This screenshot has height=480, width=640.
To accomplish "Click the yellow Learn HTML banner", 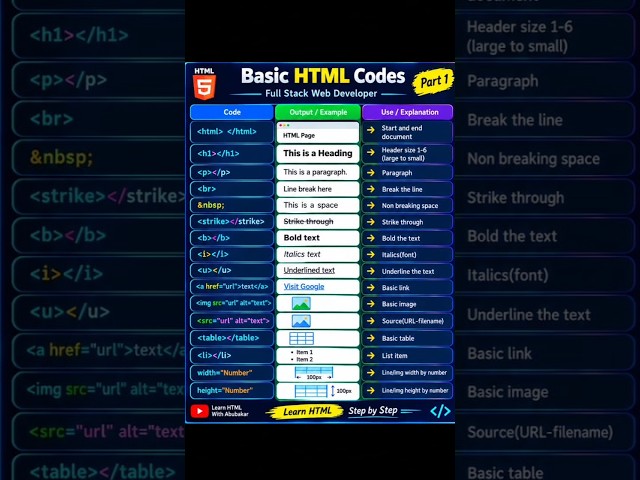I will click(306, 411).
